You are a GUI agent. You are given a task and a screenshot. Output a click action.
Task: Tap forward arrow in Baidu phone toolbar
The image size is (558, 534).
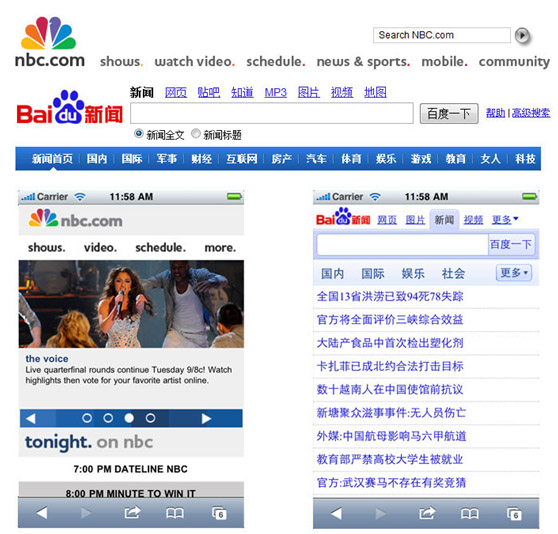click(380, 513)
